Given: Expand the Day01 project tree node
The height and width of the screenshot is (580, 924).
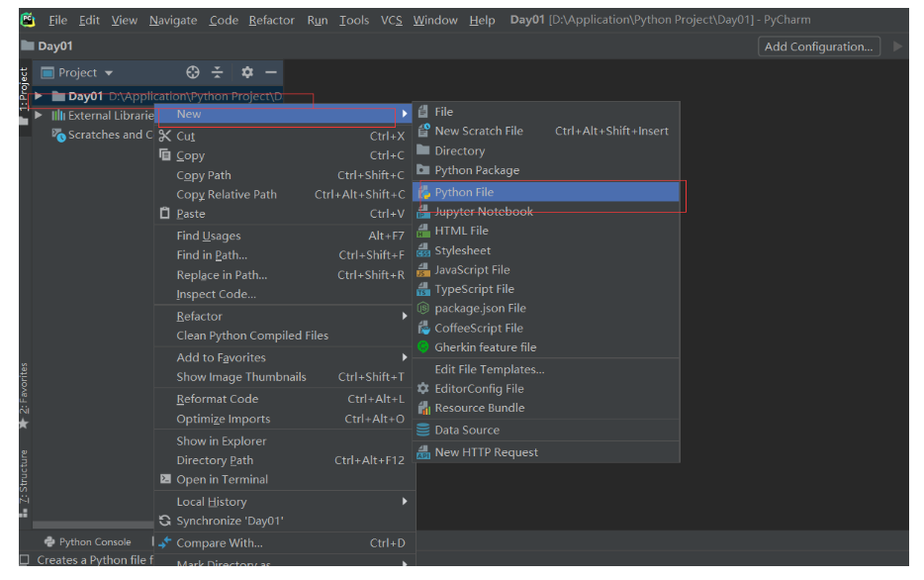Looking at the screenshot, I should pos(39,96).
